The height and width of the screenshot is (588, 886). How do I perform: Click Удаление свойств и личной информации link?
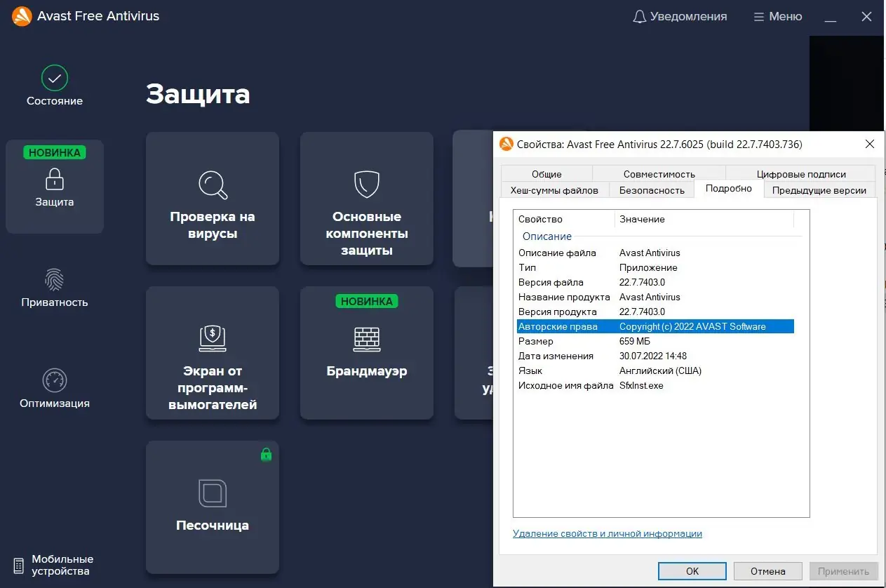pos(608,533)
